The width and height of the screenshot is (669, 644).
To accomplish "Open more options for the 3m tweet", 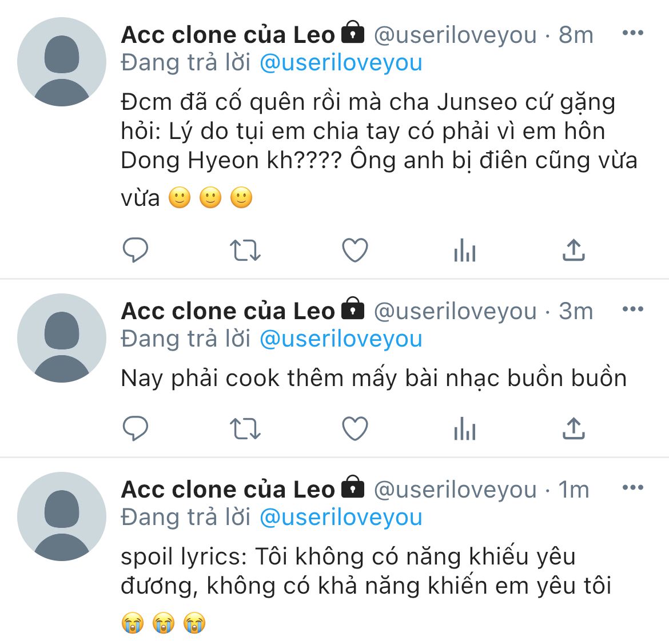I will click(x=632, y=309).
